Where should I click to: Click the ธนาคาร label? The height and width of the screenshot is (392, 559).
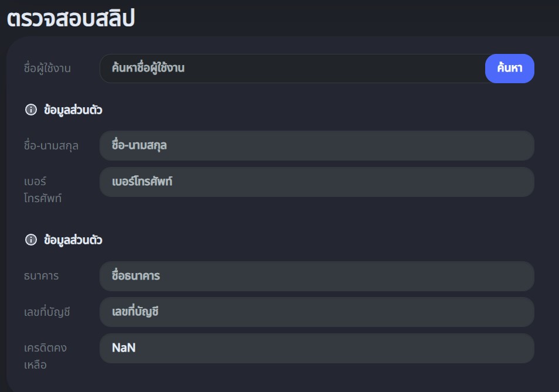42,276
